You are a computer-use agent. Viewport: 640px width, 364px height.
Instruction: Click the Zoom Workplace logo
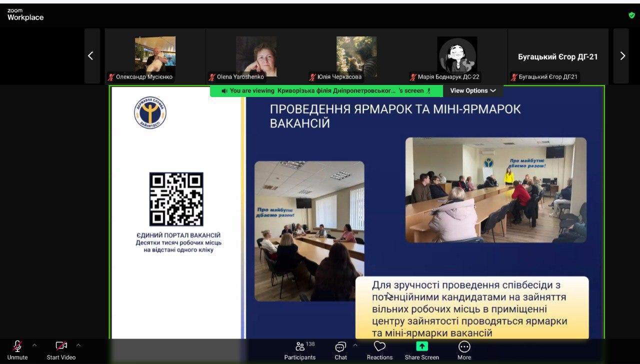tap(25, 14)
